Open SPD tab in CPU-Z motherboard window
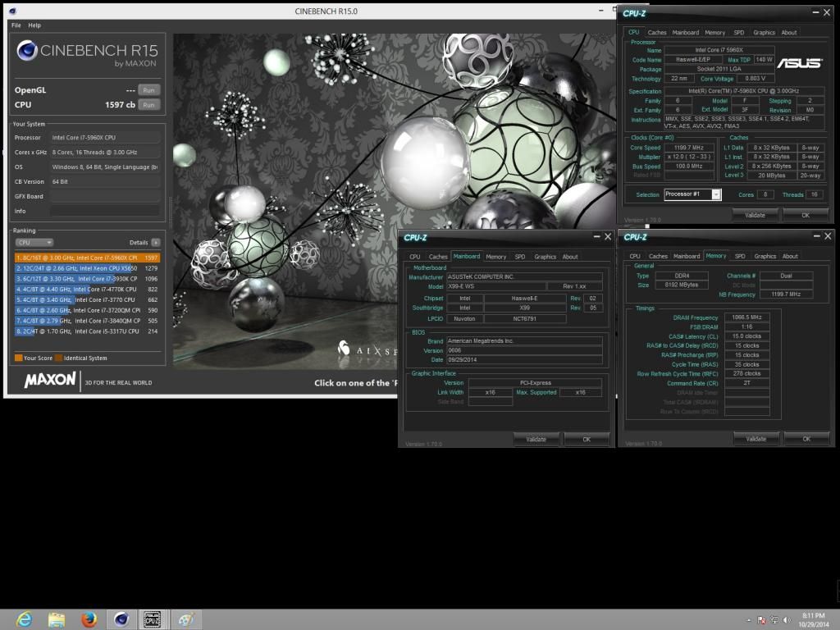This screenshot has height=630, width=840. point(520,257)
